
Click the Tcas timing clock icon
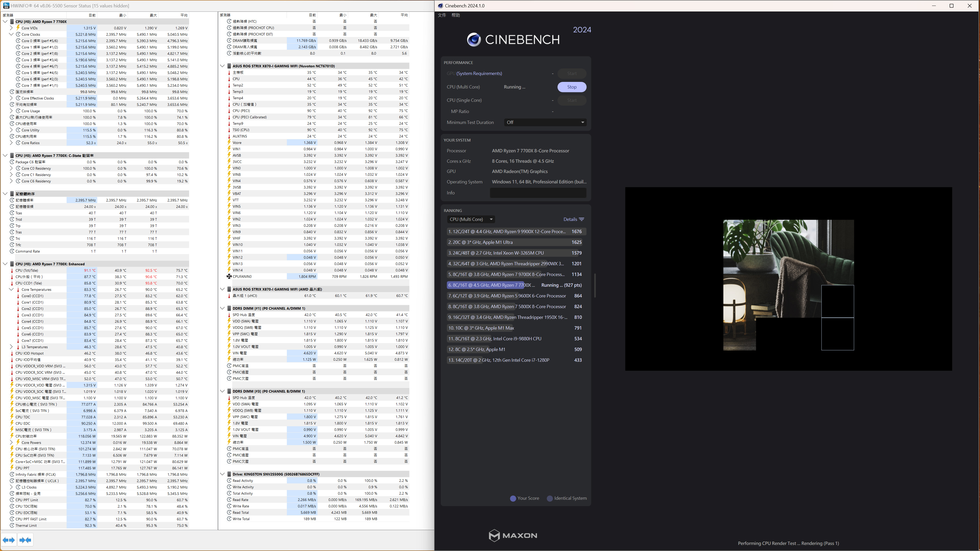(12, 213)
